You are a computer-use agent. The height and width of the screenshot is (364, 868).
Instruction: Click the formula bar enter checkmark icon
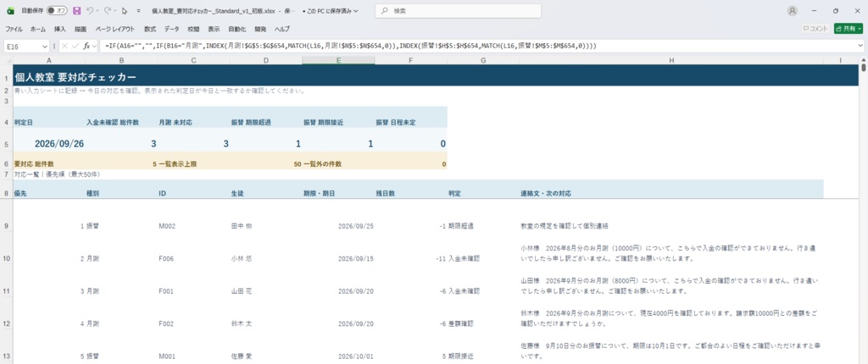[x=75, y=47]
